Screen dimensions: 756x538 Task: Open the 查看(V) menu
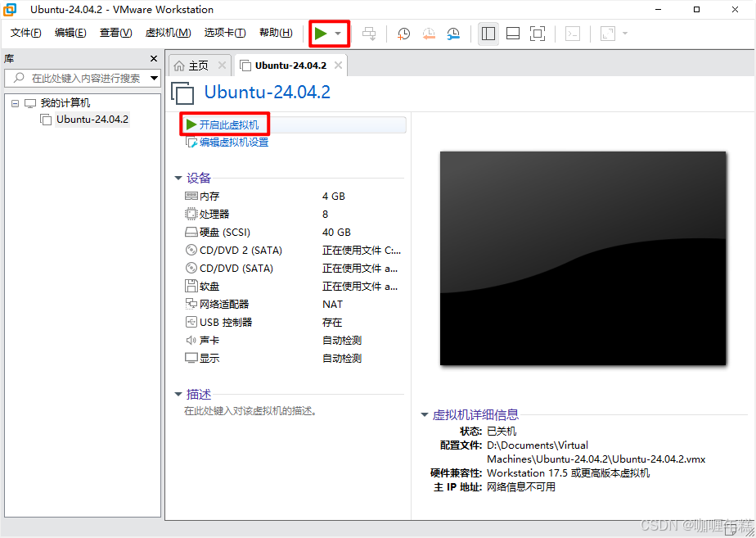pyautogui.click(x=115, y=32)
